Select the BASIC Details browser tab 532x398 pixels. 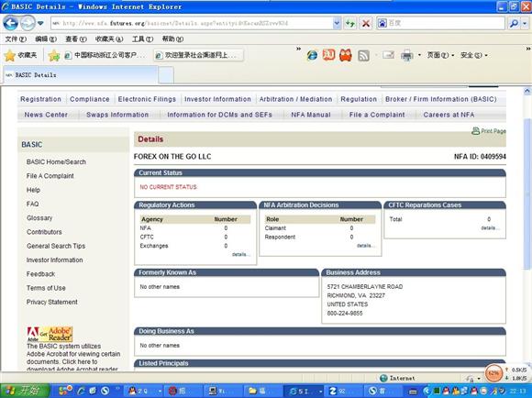(x=81, y=75)
